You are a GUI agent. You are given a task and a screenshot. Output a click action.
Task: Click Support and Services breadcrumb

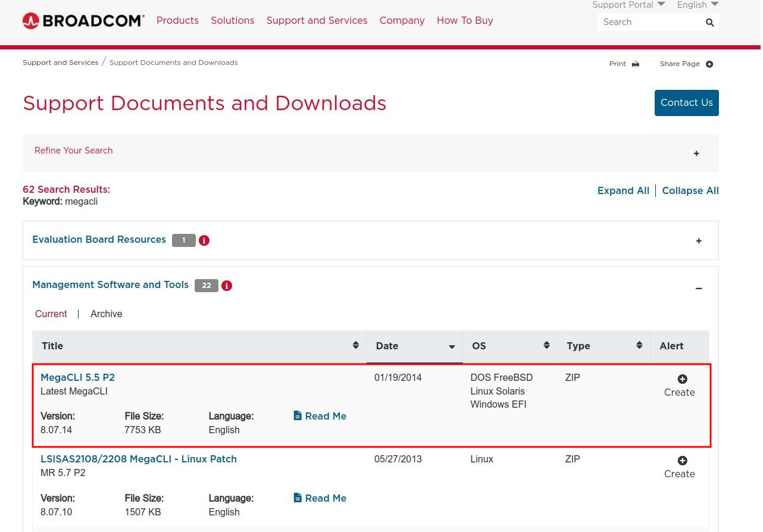point(60,62)
